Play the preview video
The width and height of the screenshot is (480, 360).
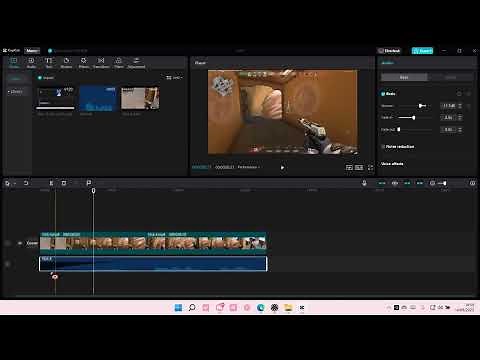282,167
